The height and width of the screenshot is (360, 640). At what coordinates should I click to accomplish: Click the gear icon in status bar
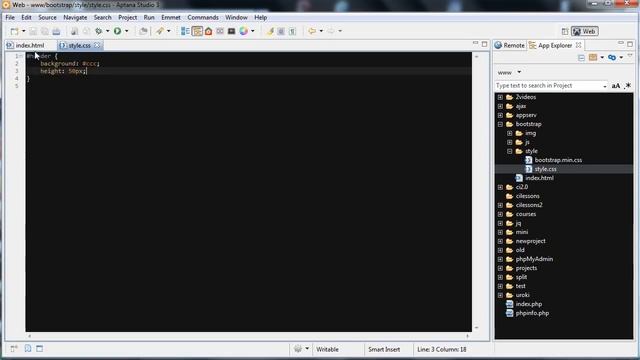(x=298, y=349)
